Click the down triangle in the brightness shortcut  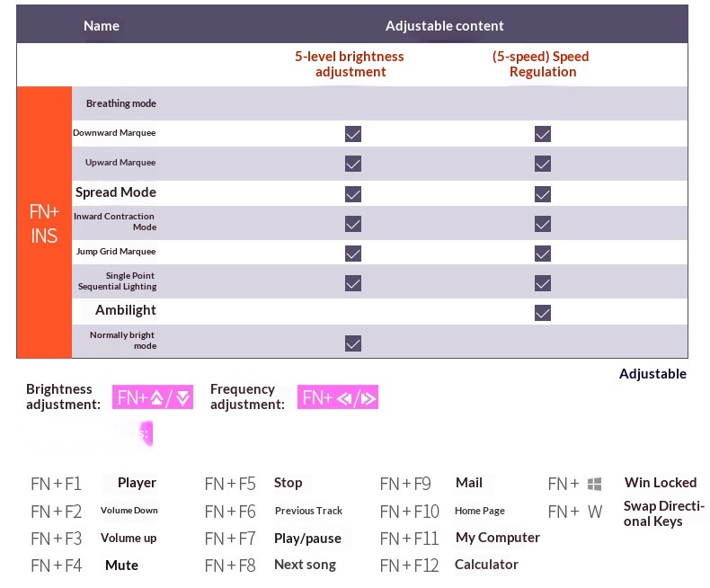tap(182, 397)
